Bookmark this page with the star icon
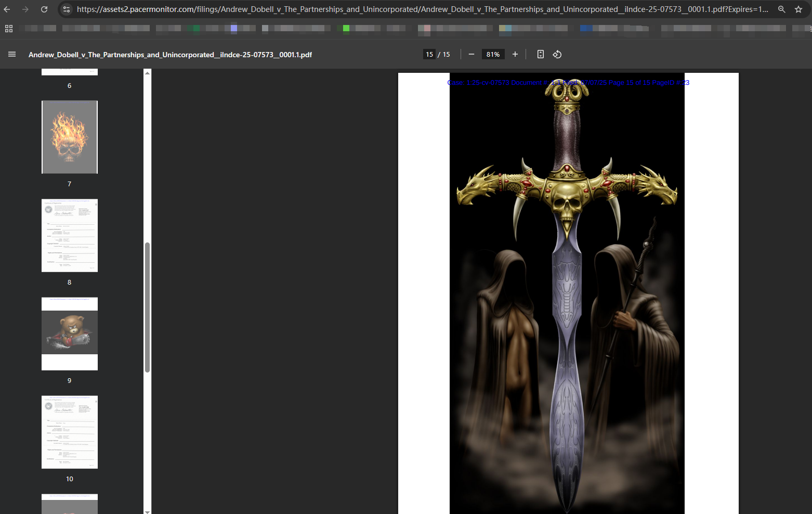 pyautogui.click(x=798, y=9)
